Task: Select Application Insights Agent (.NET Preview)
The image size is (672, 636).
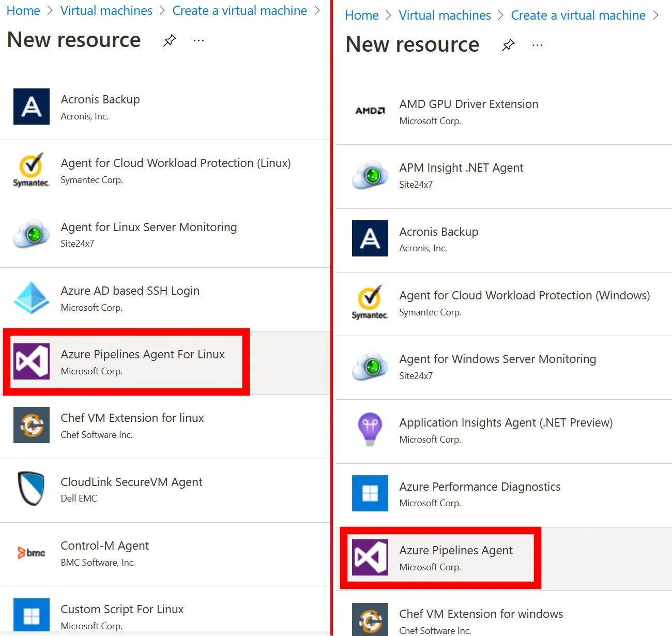Action: tap(506, 422)
